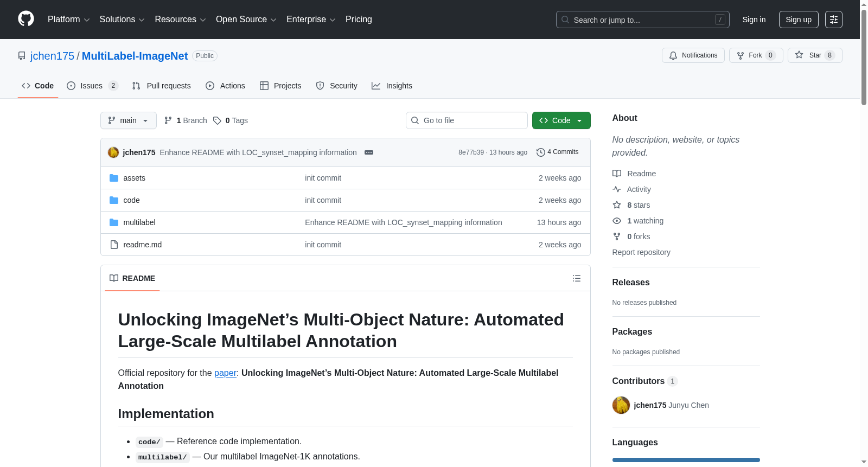
Task: Expand the Solutions menu
Action: tap(122, 20)
